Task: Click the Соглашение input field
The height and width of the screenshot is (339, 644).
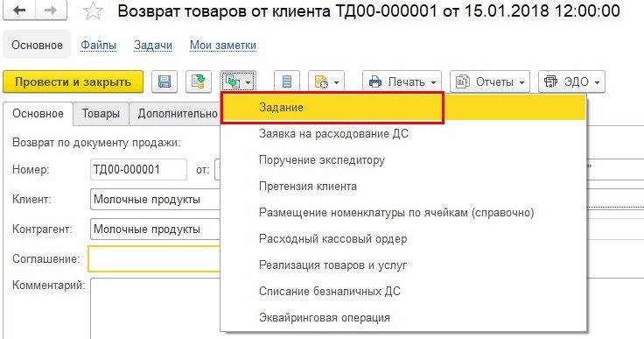Action: pyautogui.click(x=154, y=258)
